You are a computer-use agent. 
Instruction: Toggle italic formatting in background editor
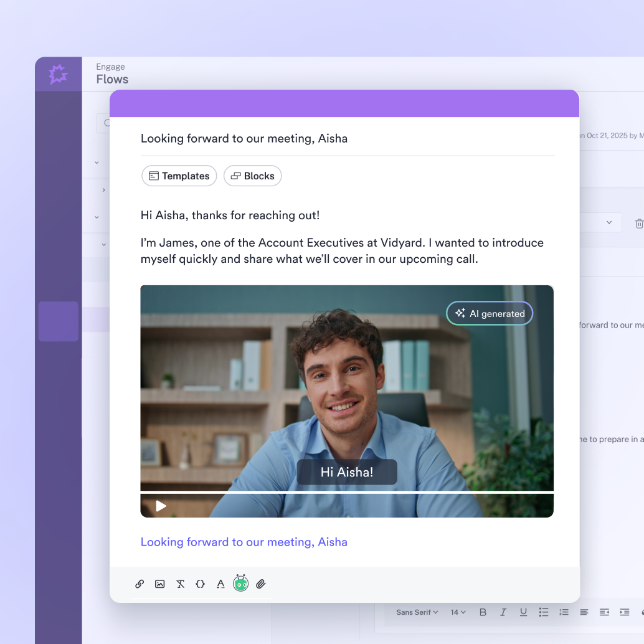tap(503, 612)
